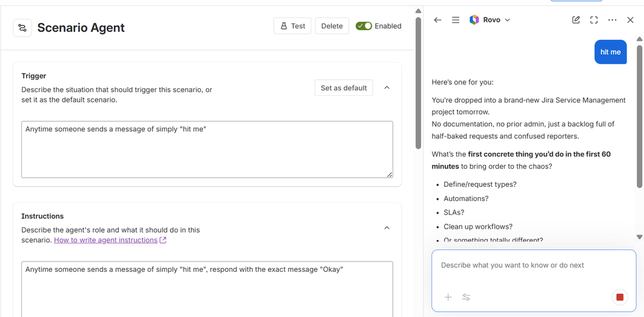Viewport: 644px width, 317px height.
Task: Delete the scenario
Action: [332, 26]
